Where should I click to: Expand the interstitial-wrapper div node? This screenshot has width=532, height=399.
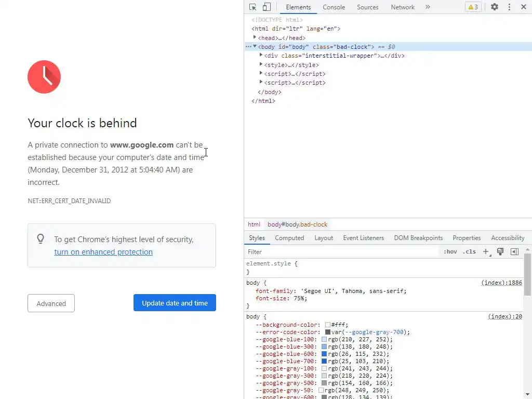pyautogui.click(x=261, y=55)
